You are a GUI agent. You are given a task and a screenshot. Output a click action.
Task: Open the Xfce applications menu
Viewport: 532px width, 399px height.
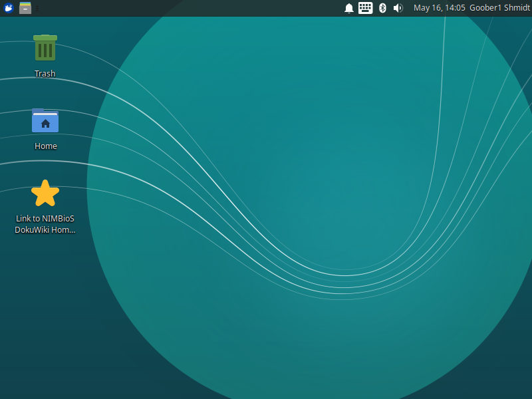click(9, 8)
